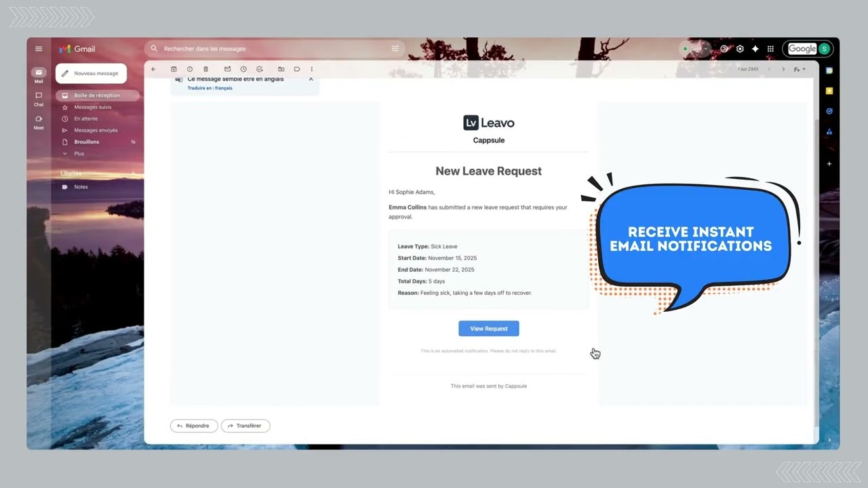Viewport: 868px width, 488px height.
Task: Mark the email as unread via envelope icon
Action: tap(227, 69)
